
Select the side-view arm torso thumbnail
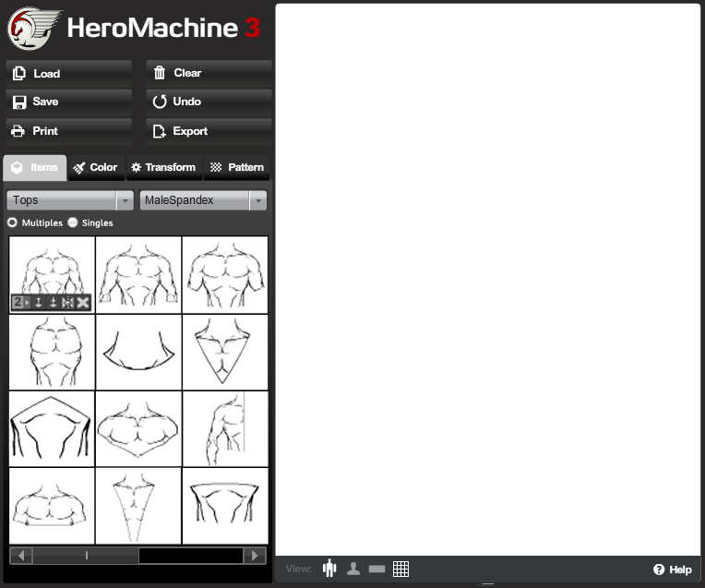[x=225, y=428]
